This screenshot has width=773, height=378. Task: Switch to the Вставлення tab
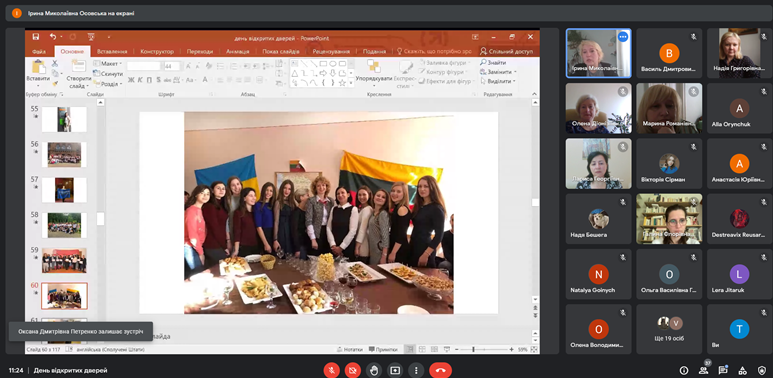112,51
